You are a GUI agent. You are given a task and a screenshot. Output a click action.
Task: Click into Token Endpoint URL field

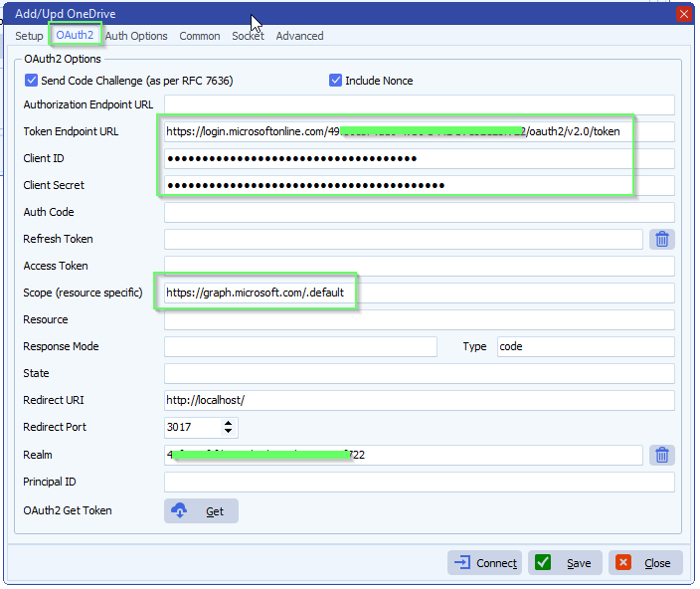420,131
